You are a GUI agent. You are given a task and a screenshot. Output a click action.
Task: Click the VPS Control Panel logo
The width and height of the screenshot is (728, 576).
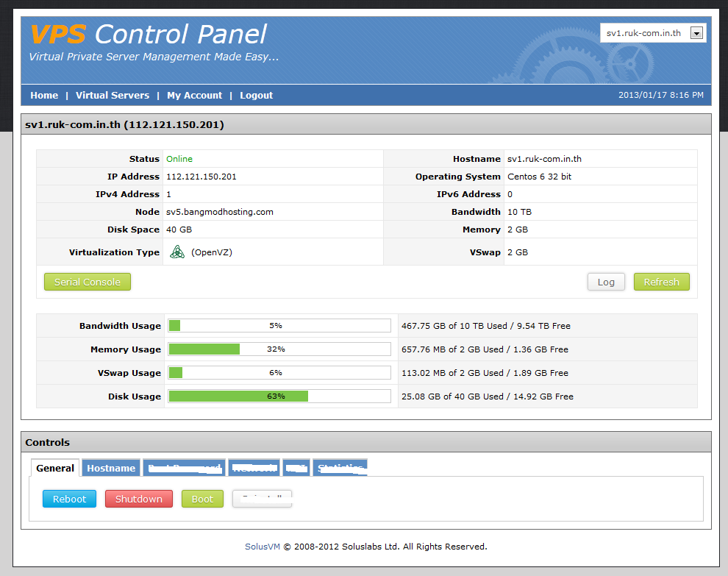click(x=149, y=35)
